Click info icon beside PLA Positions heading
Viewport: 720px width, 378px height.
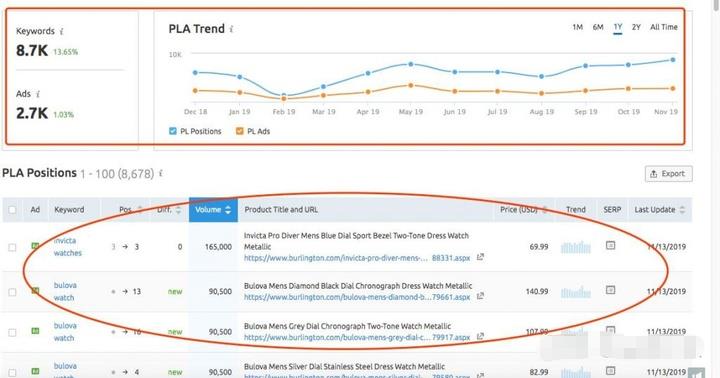coord(161,174)
